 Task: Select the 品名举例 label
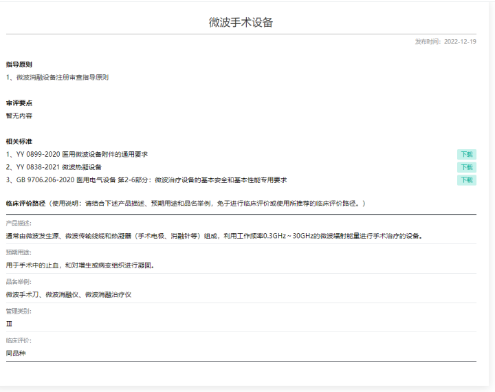coord(19,282)
